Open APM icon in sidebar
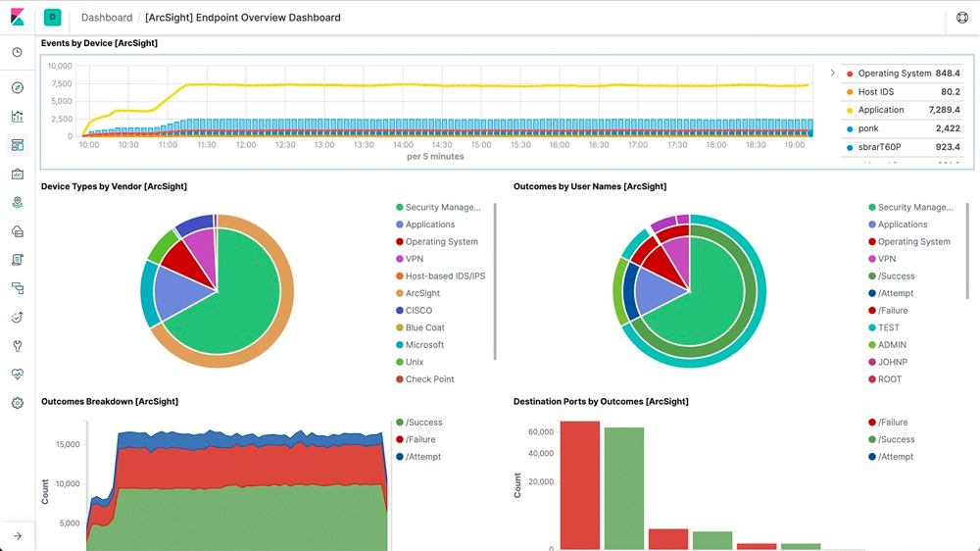 click(x=18, y=288)
